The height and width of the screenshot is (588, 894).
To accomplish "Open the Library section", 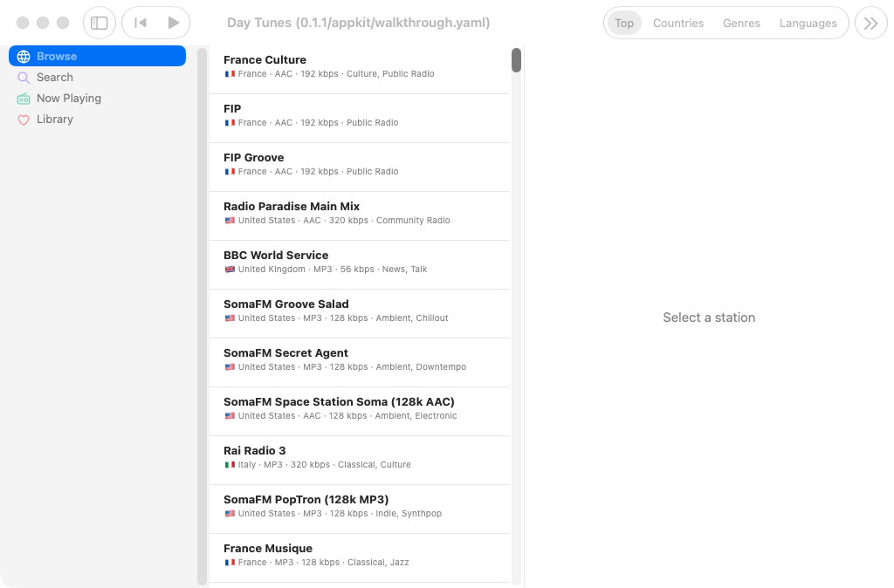I will coord(97,119).
